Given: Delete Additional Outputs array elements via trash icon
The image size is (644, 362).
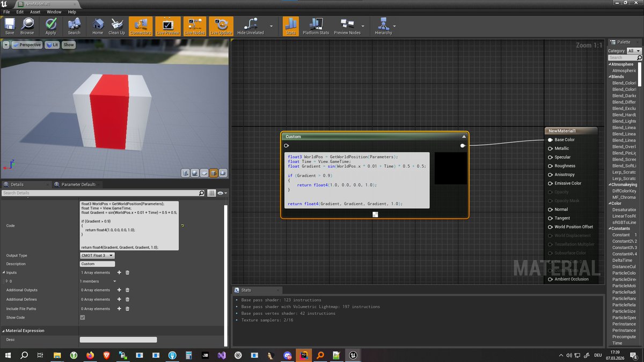Looking at the screenshot, I should (x=127, y=290).
